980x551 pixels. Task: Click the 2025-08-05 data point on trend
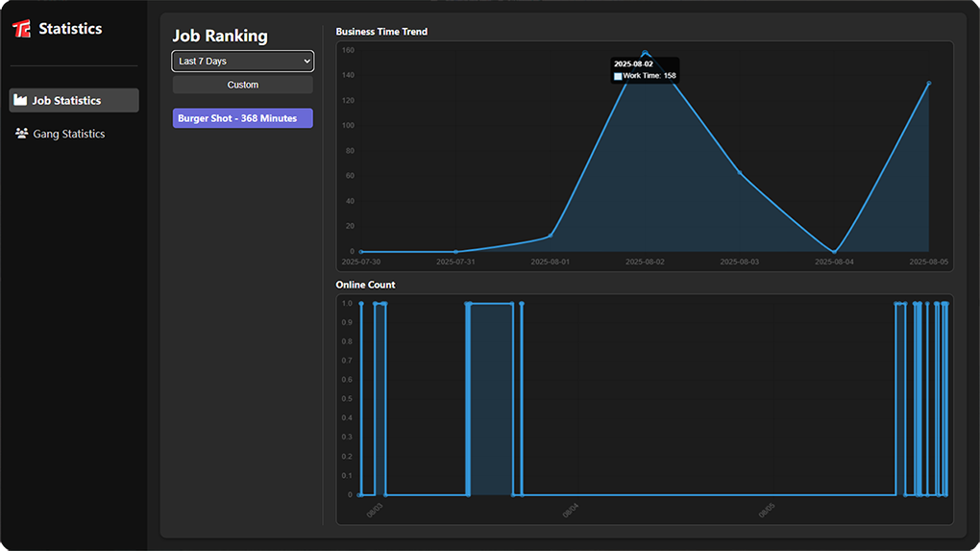pos(929,84)
